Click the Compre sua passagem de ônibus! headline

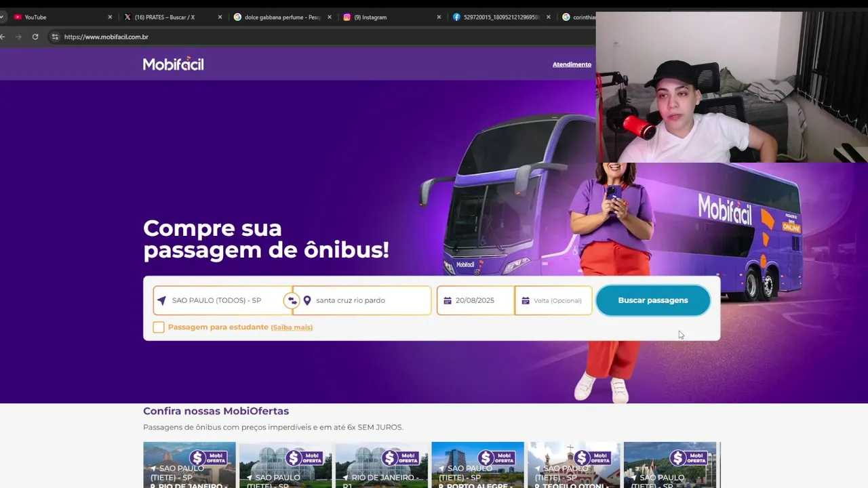pyautogui.click(x=266, y=239)
